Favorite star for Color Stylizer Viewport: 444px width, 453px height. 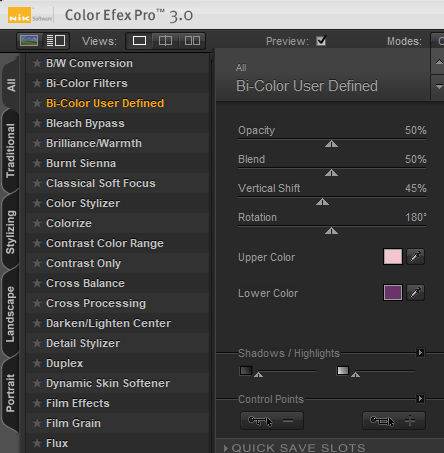(37, 203)
